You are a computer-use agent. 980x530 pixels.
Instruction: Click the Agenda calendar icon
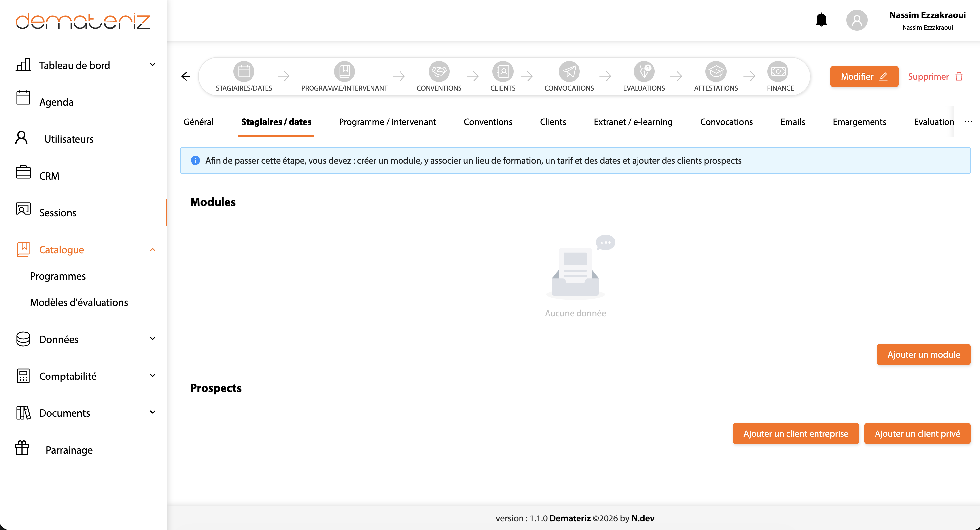click(x=23, y=97)
